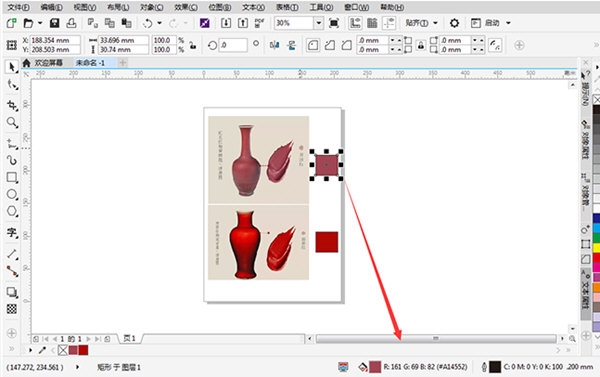600x377 pixels.
Task: Expand coordinates arrow in status bar
Action: [x=78, y=367]
